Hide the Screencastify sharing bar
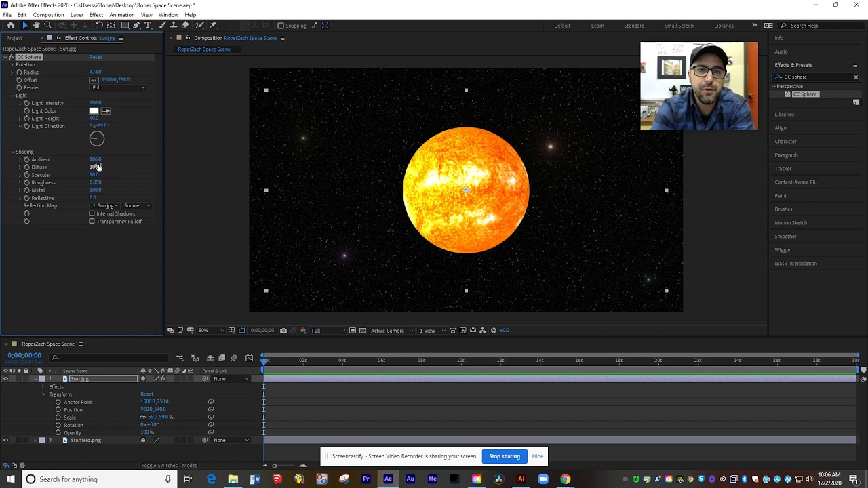 pyautogui.click(x=538, y=456)
